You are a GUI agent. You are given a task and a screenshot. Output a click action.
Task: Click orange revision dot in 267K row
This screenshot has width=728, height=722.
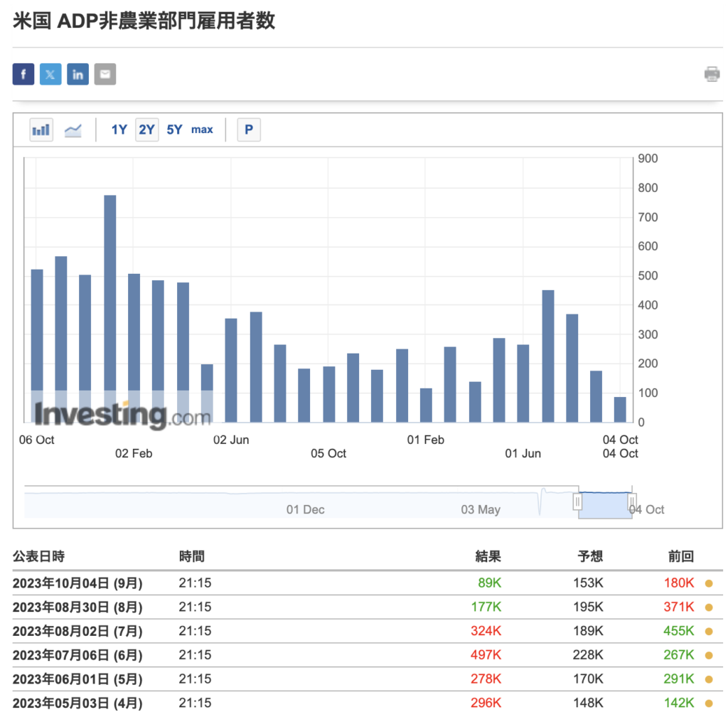click(x=709, y=656)
